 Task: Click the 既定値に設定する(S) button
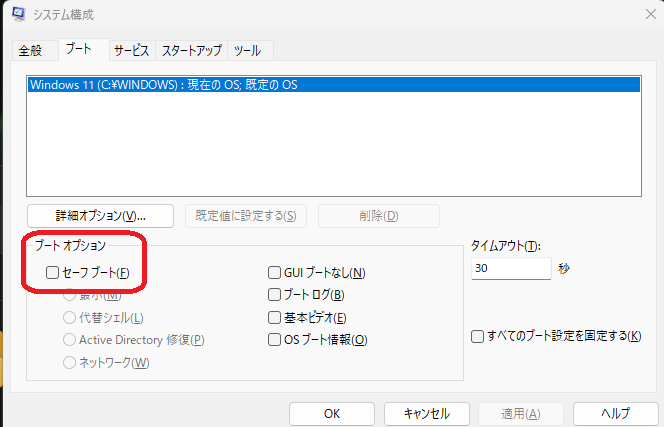tap(246, 216)
